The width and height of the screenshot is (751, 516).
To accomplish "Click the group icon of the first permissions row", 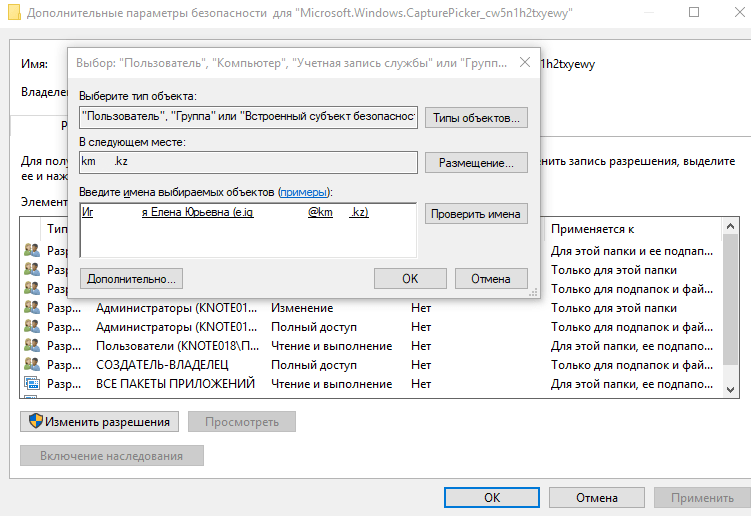I will point(32,251).
